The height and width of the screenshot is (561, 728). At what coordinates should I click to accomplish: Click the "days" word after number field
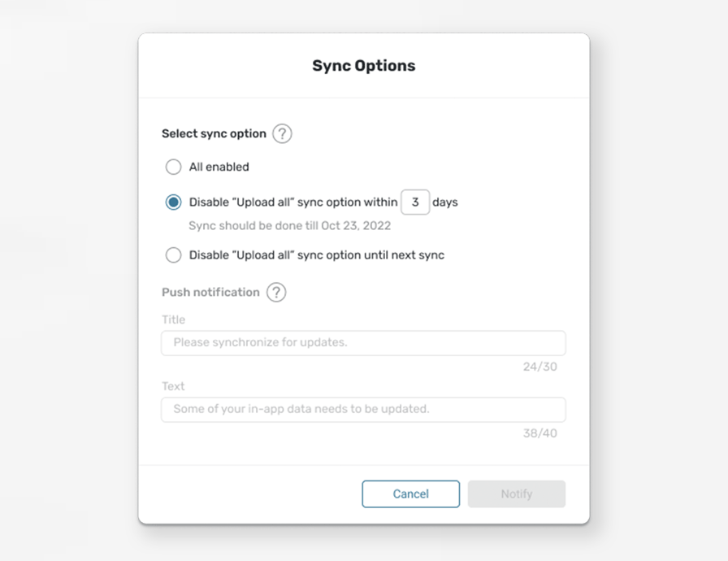(445, 202)
